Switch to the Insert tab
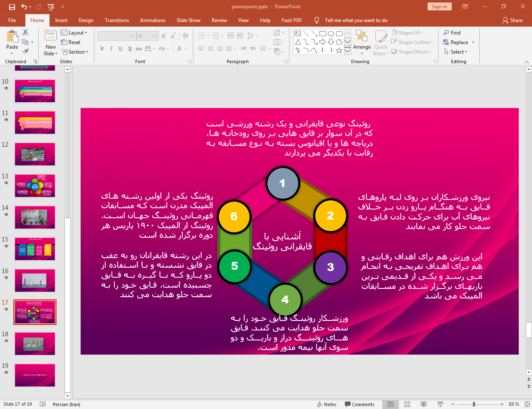The image size is (532, 409). coord(61,20)
